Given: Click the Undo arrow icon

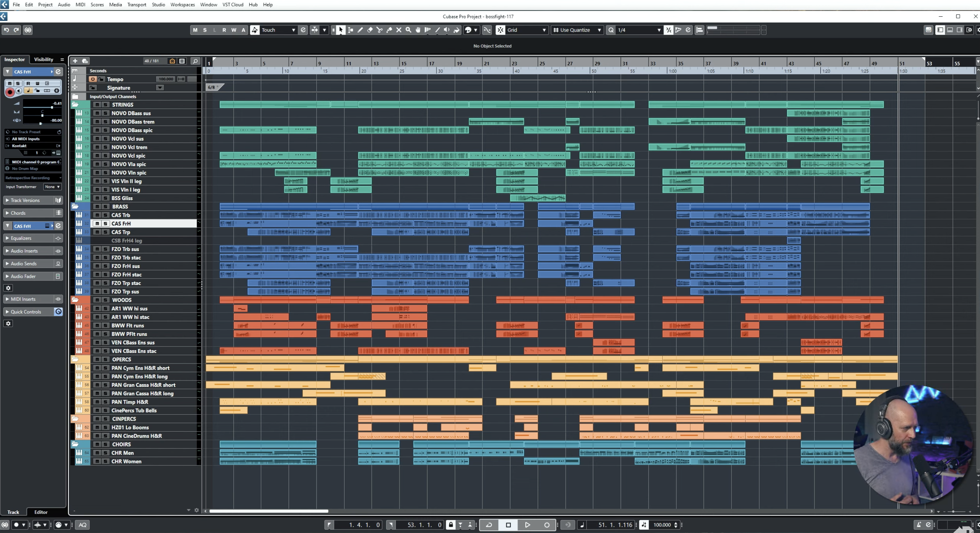Looking at the screenshot, I should tap(7, 30).
